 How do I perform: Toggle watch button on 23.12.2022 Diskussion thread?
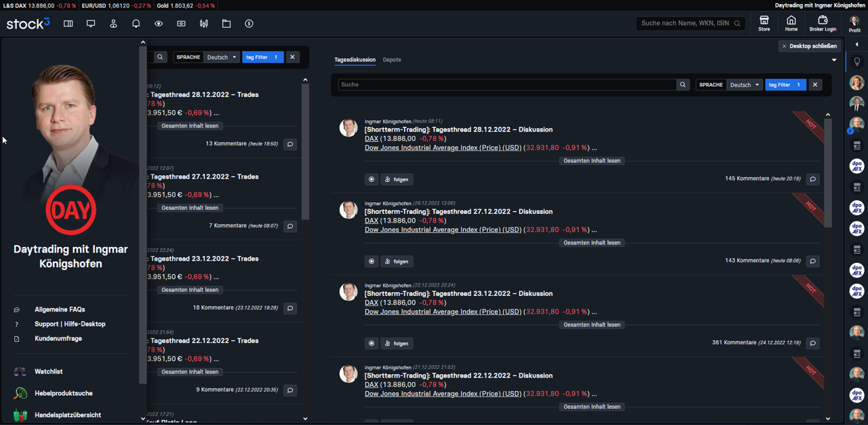[372, 344]
